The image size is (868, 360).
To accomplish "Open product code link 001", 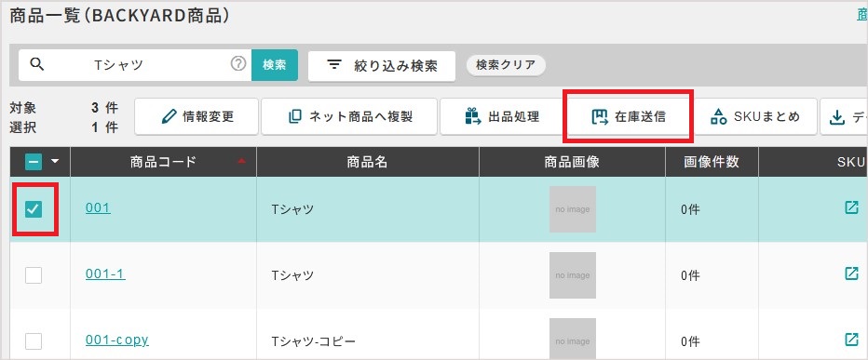I will [98, 208].
